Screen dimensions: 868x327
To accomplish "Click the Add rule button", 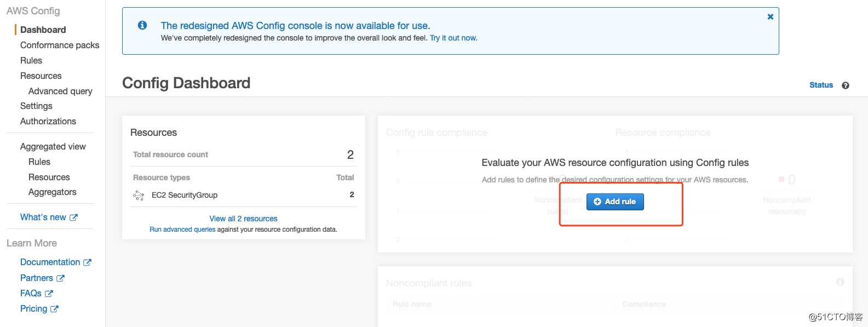I will (x=615, y=202).
